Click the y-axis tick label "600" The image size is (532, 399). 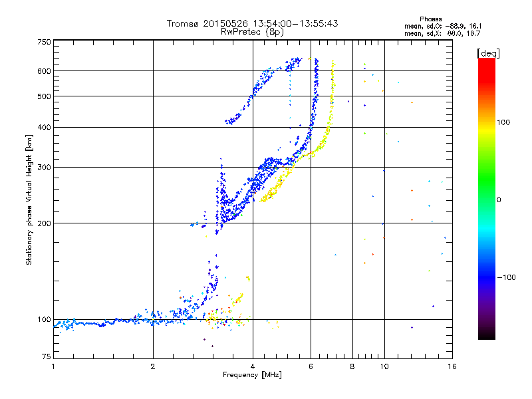pos(44,71)
